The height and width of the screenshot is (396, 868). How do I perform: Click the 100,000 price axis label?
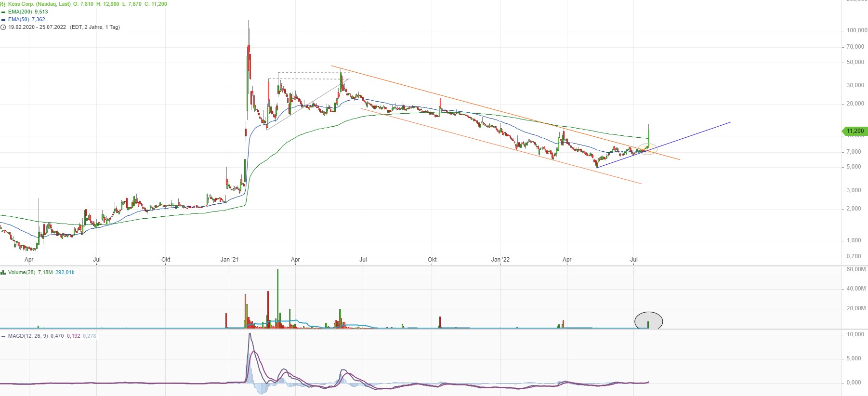pyautogui.click(x=856, y=30)
